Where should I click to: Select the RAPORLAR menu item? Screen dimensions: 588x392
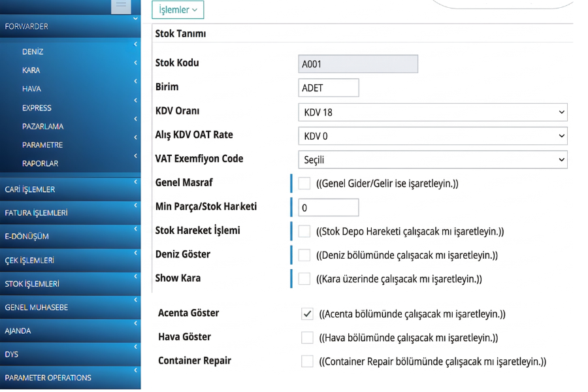coord(41,163)
